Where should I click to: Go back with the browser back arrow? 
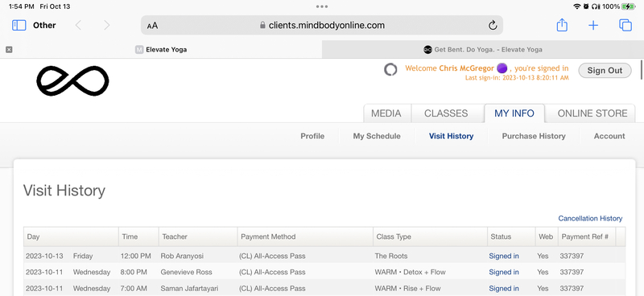click(78, 26)
